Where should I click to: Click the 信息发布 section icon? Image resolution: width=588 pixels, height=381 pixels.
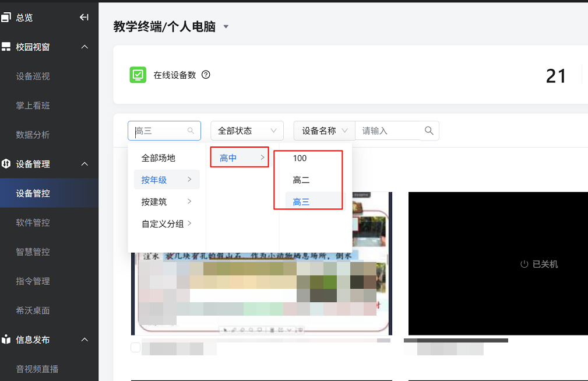point(6,340)
